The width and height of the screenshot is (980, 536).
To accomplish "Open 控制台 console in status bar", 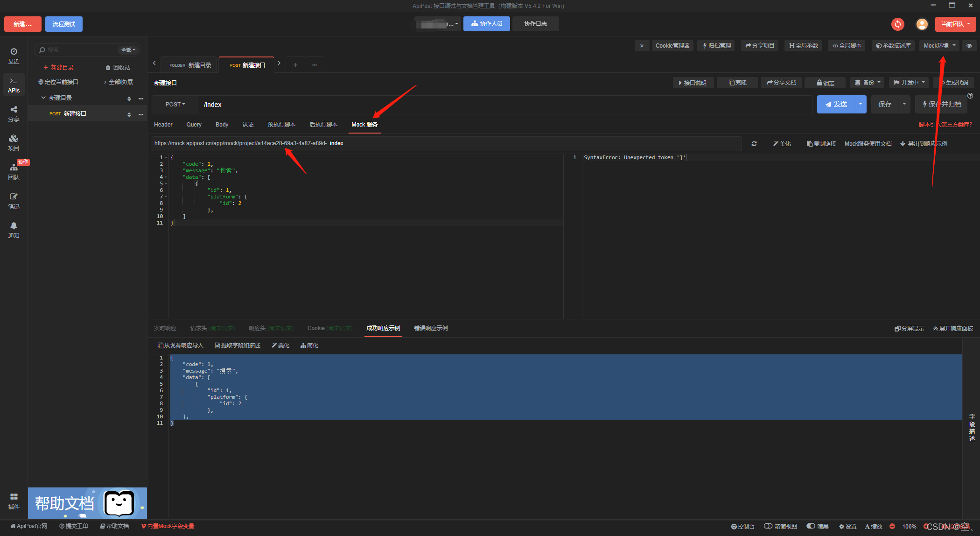I will click(x=742, y=526).
